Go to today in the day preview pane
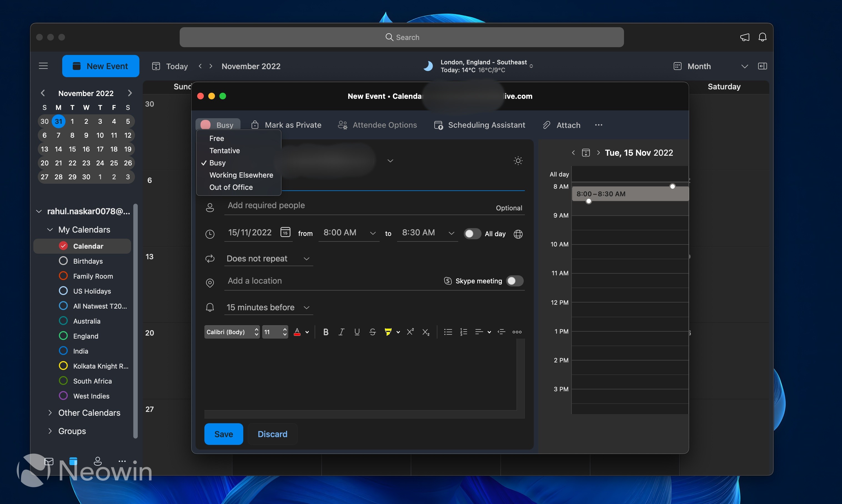This screenshot has height=504, width=842. [586, 152]
